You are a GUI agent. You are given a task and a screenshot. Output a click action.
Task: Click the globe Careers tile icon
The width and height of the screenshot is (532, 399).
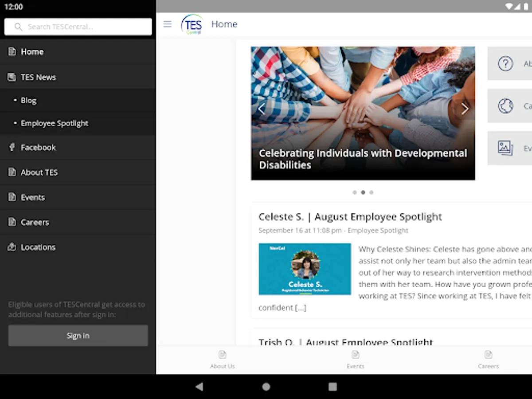coord(505,106)
